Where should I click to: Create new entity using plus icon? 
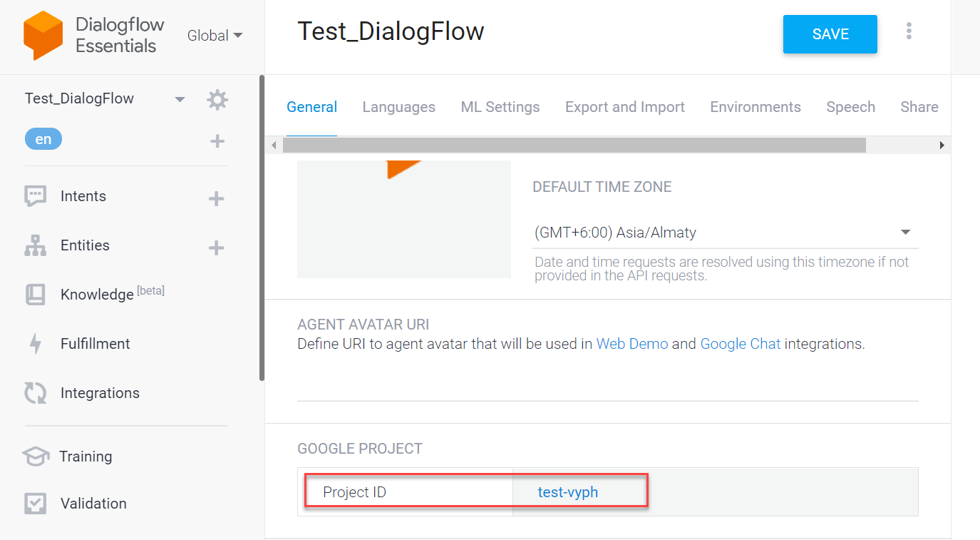(217, 248)
